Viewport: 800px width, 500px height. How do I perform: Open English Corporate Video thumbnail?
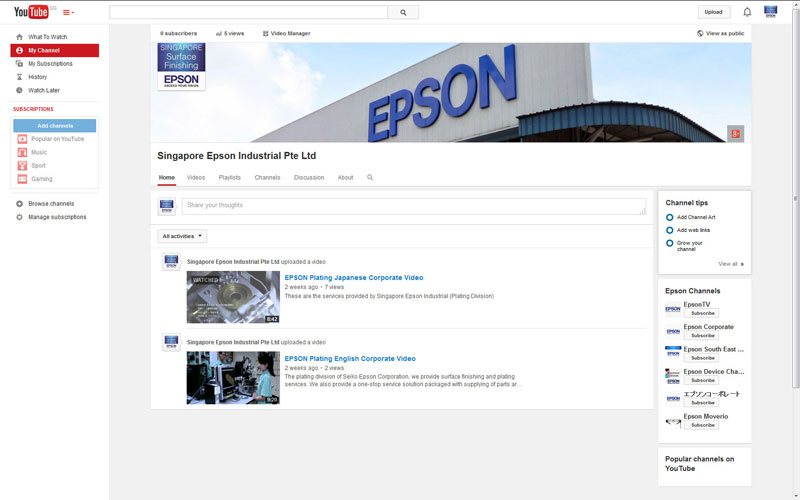tap(233, 378)
